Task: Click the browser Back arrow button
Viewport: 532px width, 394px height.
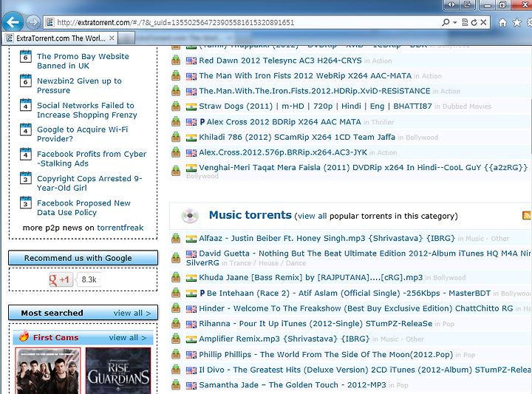Action: (x=13, y=22)
